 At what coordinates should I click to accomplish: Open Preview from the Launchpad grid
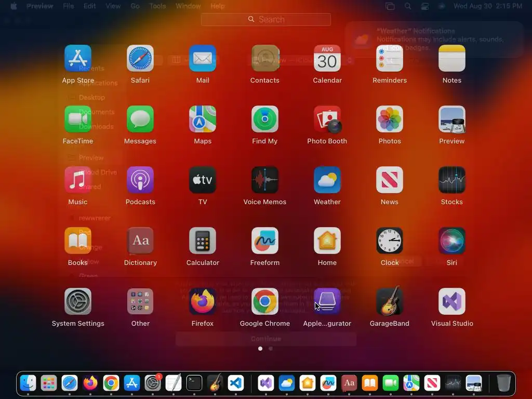452,119
